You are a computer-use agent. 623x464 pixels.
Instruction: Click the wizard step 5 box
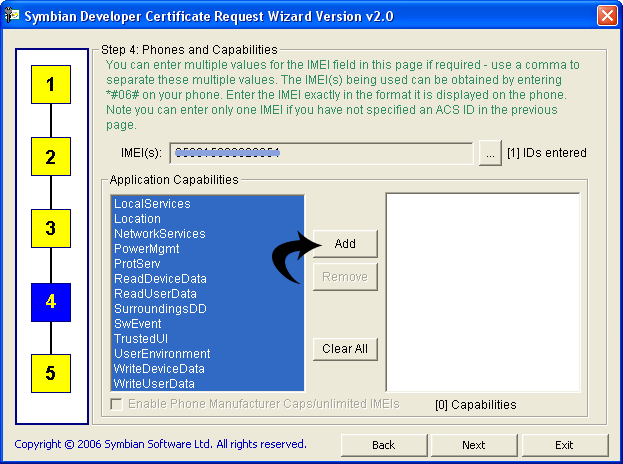point(51,373)
